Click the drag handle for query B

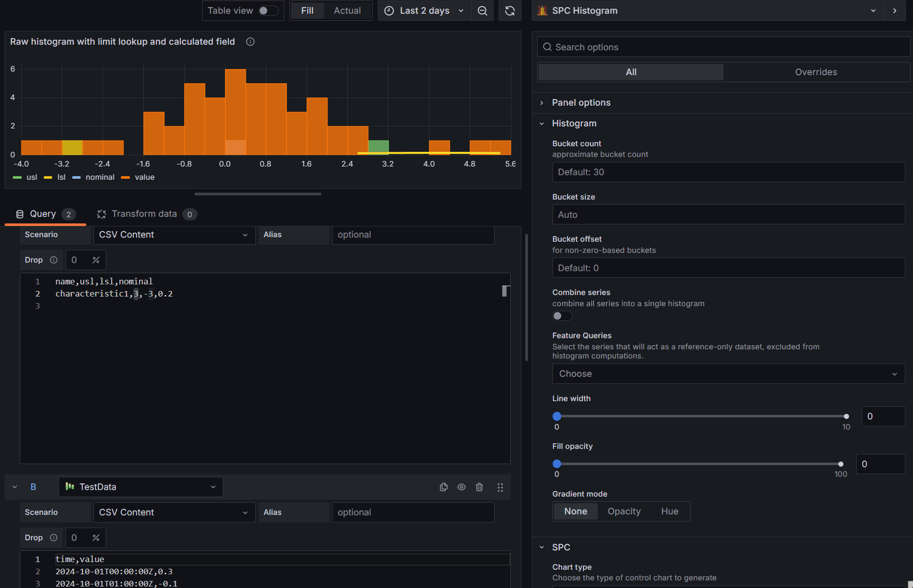point(500,487)
